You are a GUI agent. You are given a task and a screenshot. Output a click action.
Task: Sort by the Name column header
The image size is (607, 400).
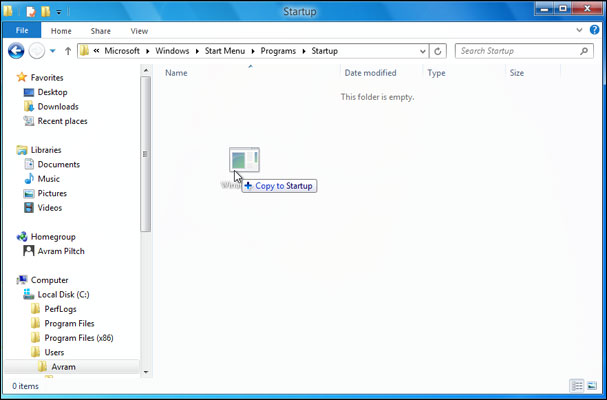pyautogui.click(x=176, y=73)
